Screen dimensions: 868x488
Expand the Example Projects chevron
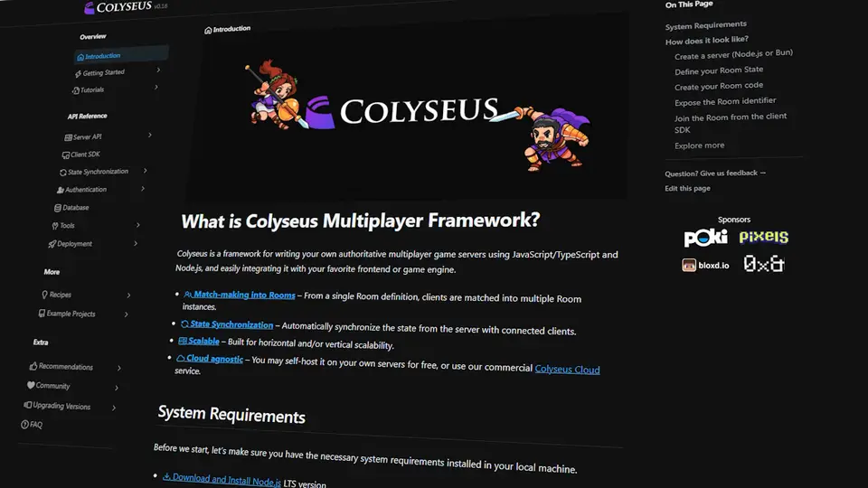coord(127,314)
